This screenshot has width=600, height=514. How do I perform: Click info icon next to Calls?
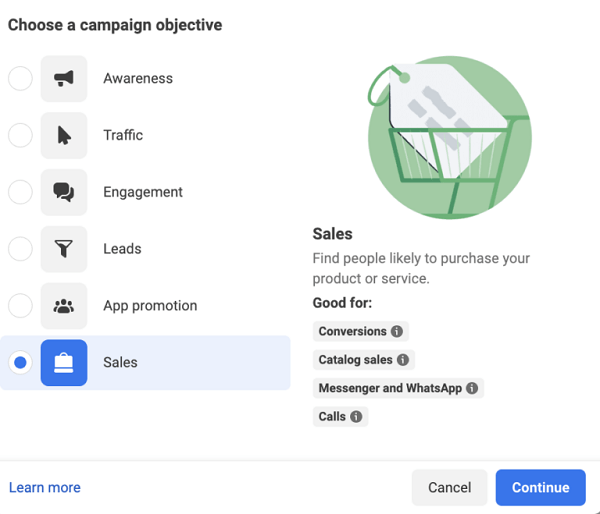tap(356, 417)
